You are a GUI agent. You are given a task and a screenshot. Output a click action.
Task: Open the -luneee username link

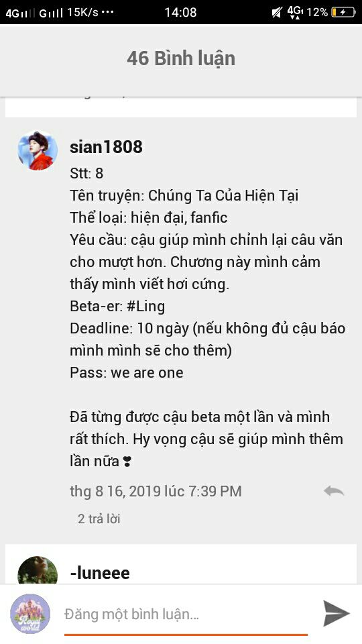point(100,572)
